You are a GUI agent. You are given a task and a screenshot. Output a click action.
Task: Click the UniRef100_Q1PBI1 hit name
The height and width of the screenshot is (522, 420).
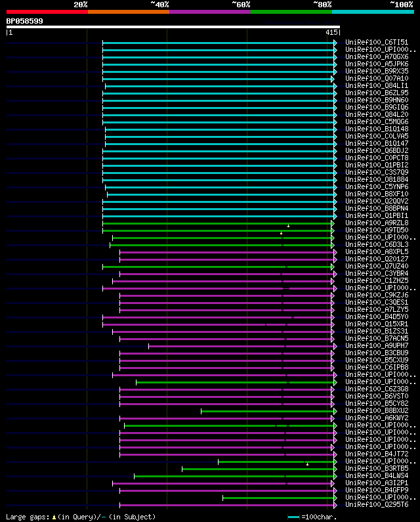[x=377, y=216]
